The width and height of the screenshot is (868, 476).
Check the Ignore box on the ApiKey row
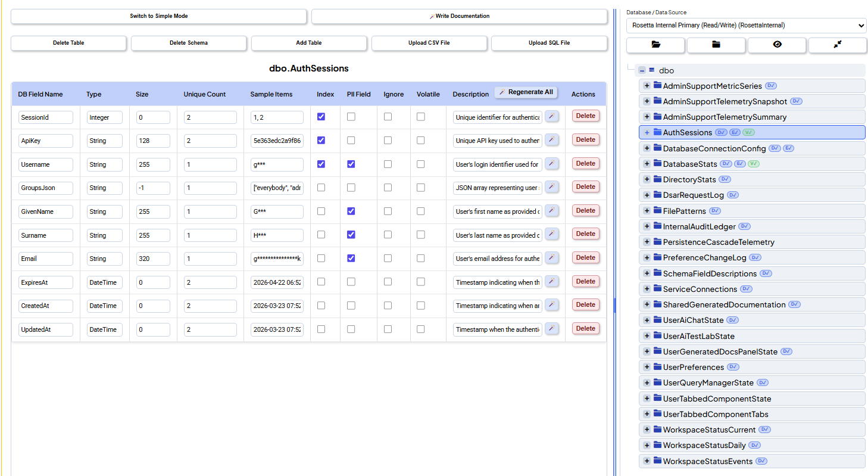[388, 140]
